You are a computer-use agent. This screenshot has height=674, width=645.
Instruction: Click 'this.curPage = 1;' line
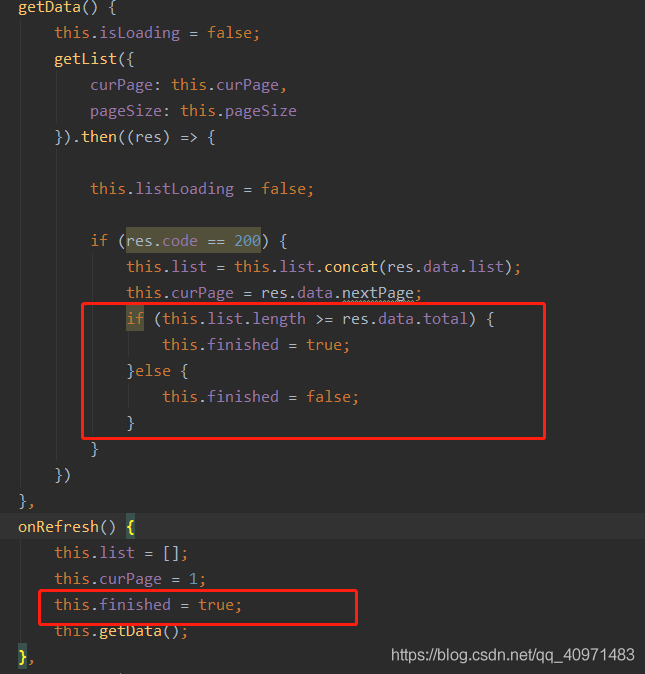point(130,579)
